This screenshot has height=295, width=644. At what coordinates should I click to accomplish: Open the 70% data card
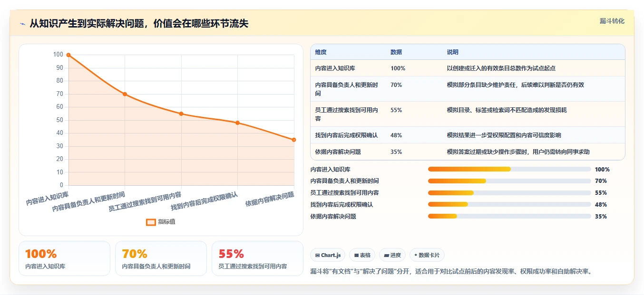161,258
